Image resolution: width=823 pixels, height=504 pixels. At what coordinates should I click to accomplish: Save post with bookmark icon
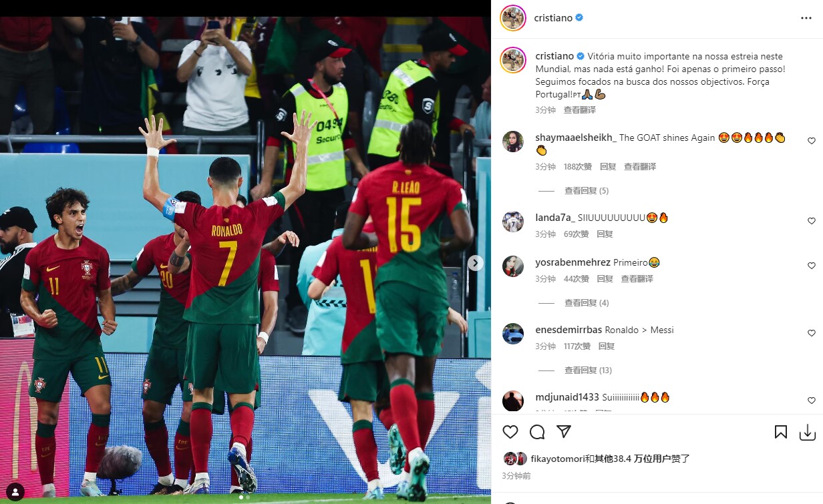780,432
